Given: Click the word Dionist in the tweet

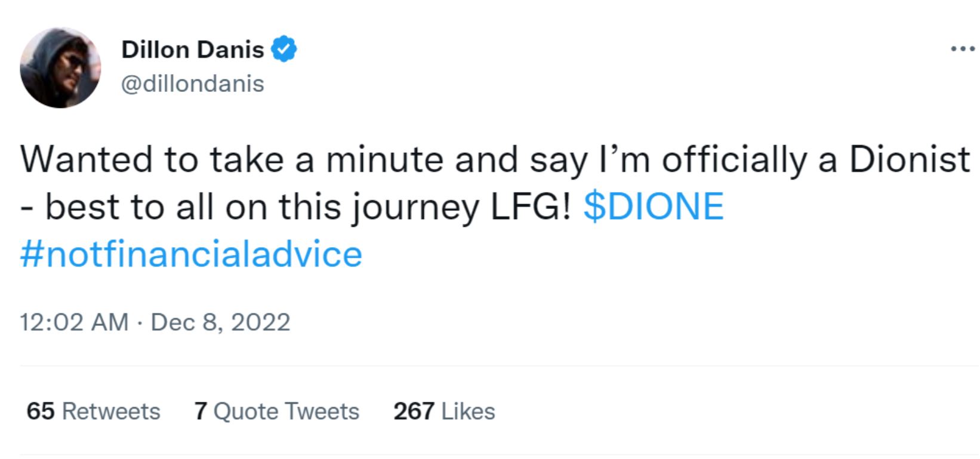Looking at the screenshot, I should 909,160.
